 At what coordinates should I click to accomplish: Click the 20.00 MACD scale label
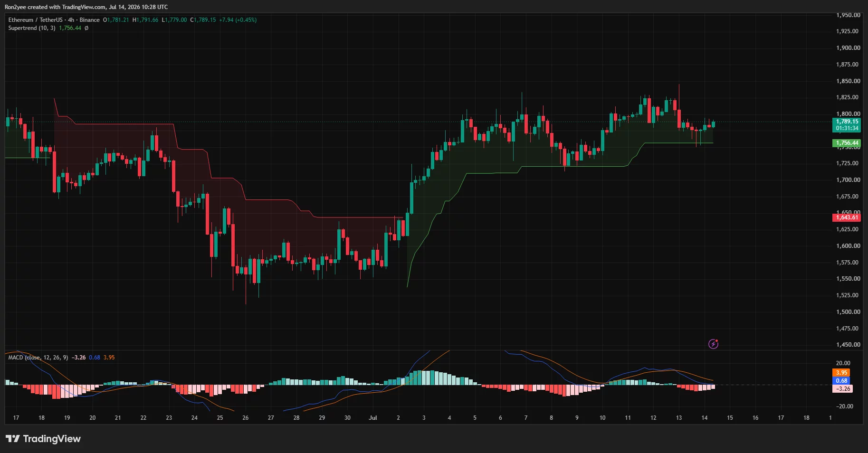(x=843, y=363)
